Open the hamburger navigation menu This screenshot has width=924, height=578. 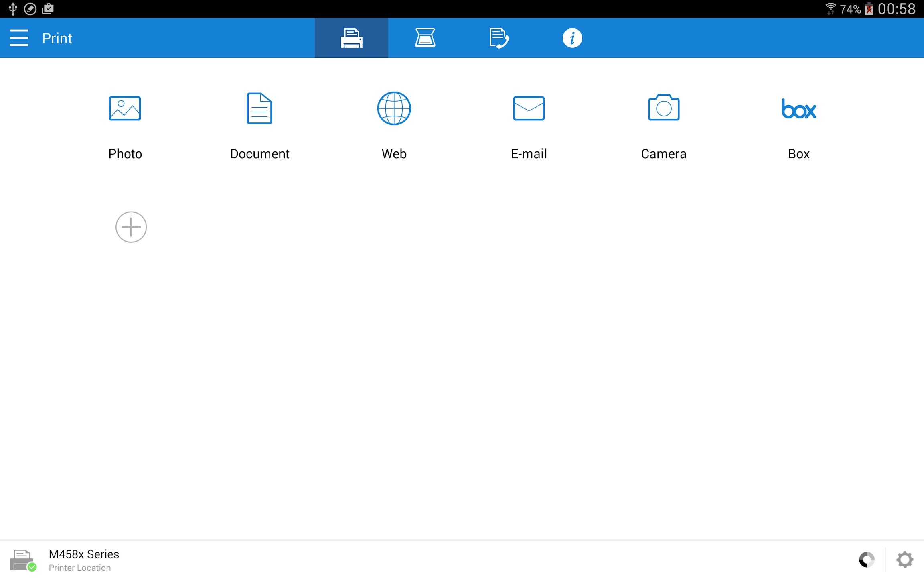[19, 38]
